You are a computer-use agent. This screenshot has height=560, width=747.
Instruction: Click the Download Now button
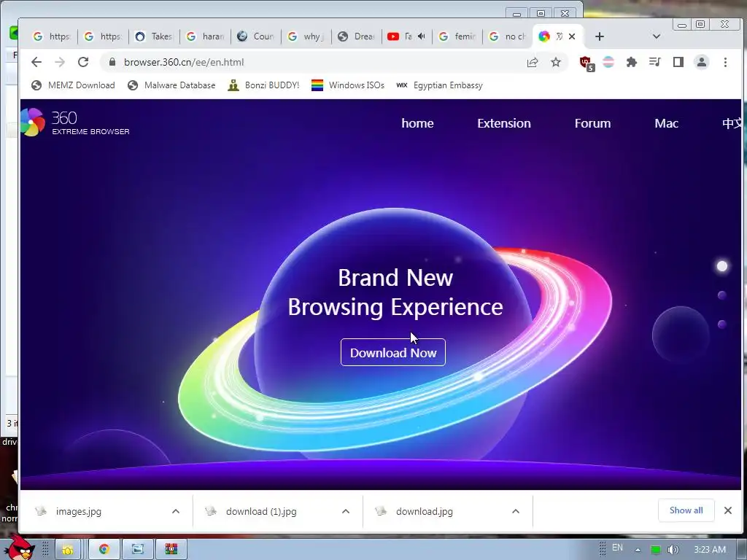click(x=393, y=352)
